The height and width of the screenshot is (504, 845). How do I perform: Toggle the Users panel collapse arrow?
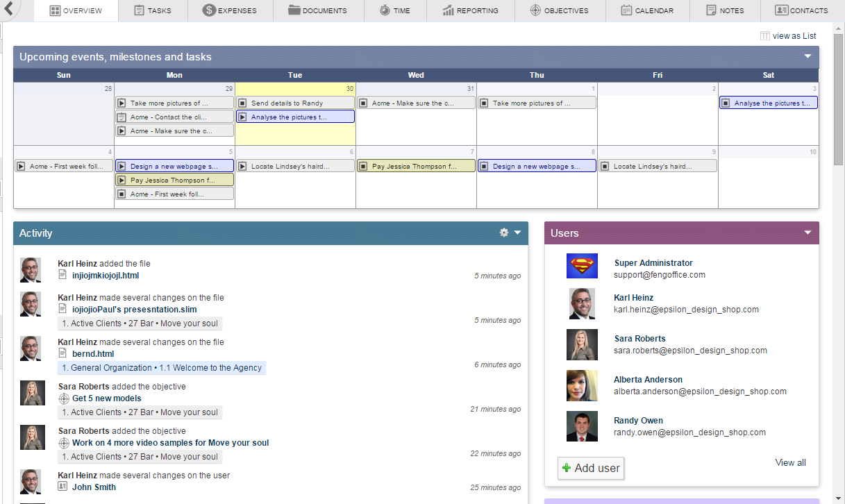(808, 233)
